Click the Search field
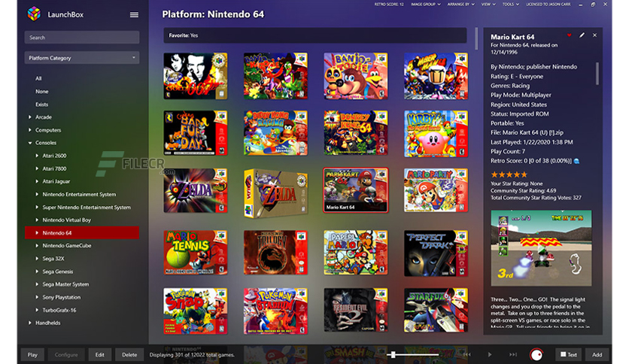Screen dimensions: 629x364 (82, 38)
